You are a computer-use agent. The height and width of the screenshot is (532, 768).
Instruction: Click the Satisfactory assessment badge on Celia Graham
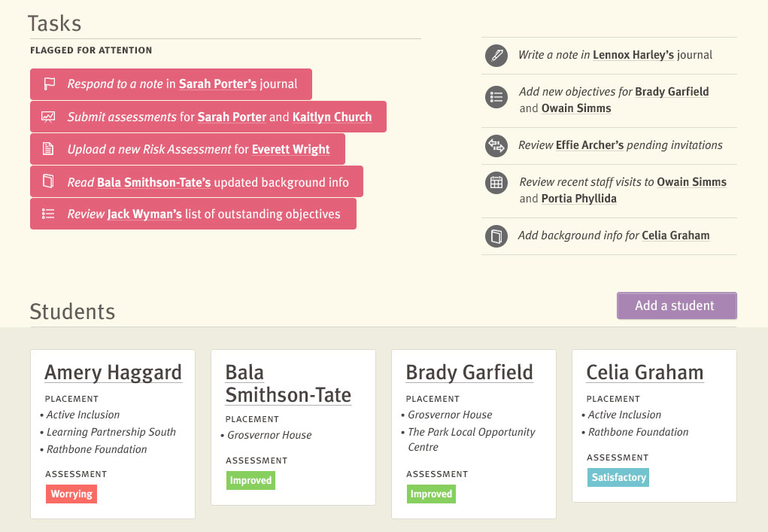(x=618, y=477)
